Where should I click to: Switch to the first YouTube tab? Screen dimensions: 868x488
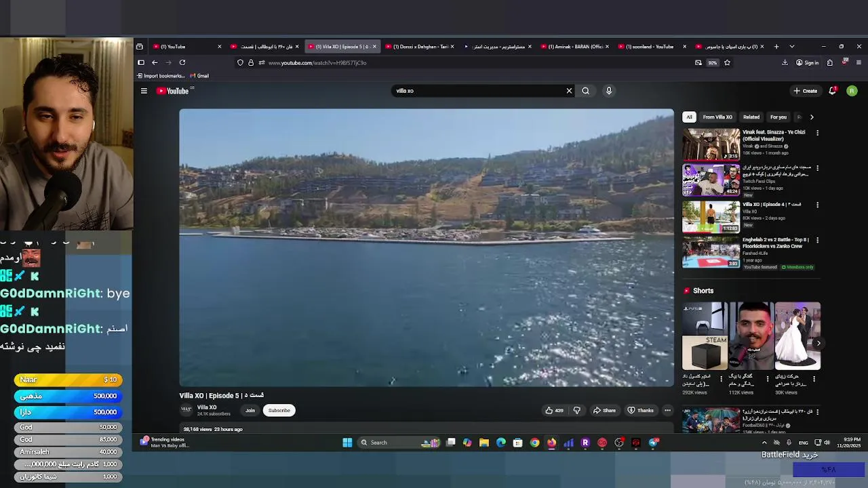[x=186, y=47]
